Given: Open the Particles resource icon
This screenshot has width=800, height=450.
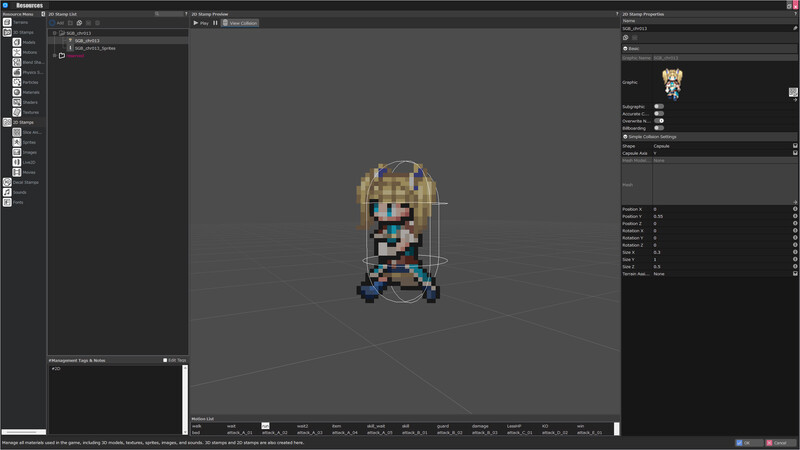Looking at the screenshot, I should (x=17, y=82).
